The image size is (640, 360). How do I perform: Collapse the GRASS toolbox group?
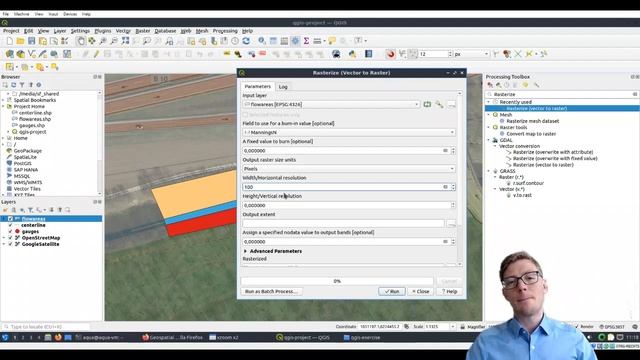coord(489,171)
